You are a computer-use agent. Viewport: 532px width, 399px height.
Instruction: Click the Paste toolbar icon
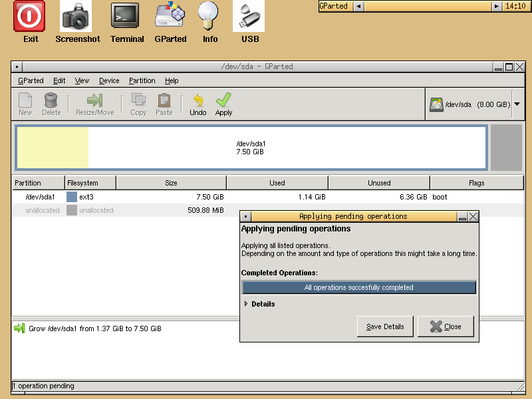[164, 104]
